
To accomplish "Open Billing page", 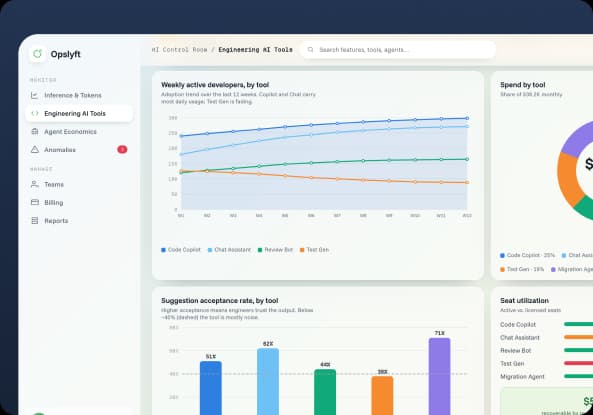I will pos(79,203).
